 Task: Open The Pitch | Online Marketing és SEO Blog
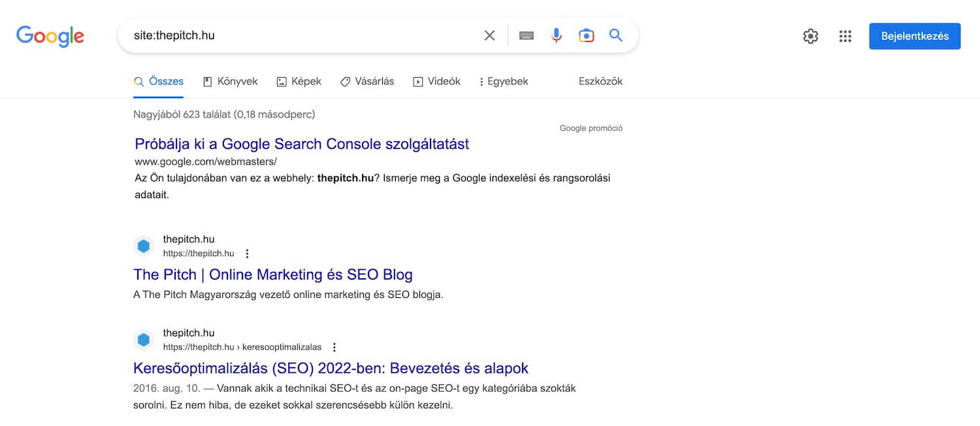click(273, 274)
